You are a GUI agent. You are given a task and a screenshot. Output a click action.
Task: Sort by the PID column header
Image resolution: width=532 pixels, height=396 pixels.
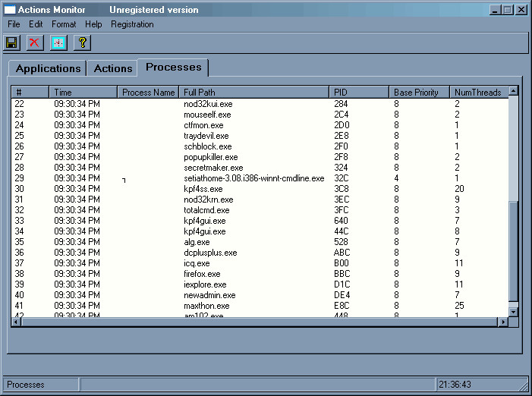tap(359, 93)
